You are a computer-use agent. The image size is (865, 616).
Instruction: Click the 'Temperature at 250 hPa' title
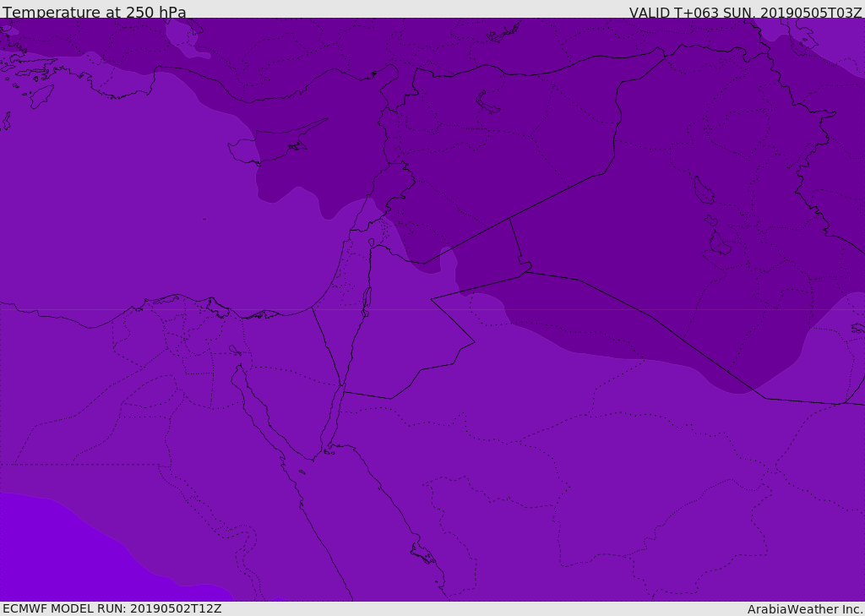(x=95, y=12)
